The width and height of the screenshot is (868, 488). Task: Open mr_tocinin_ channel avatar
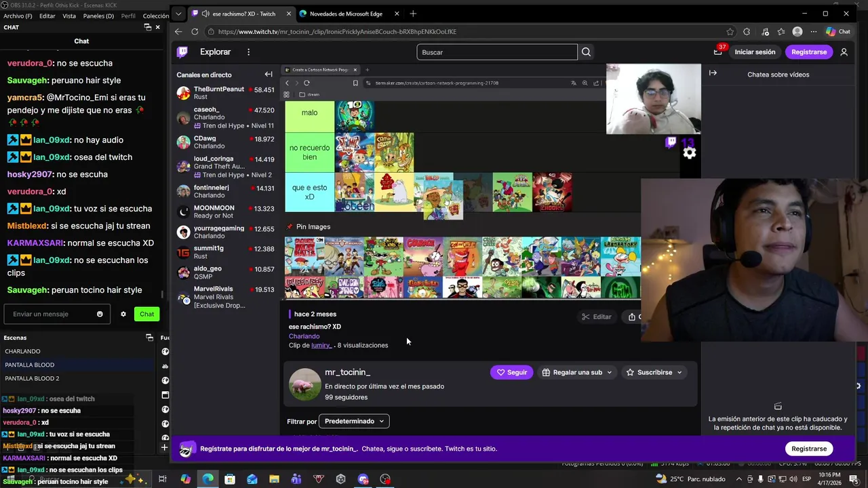305,384
